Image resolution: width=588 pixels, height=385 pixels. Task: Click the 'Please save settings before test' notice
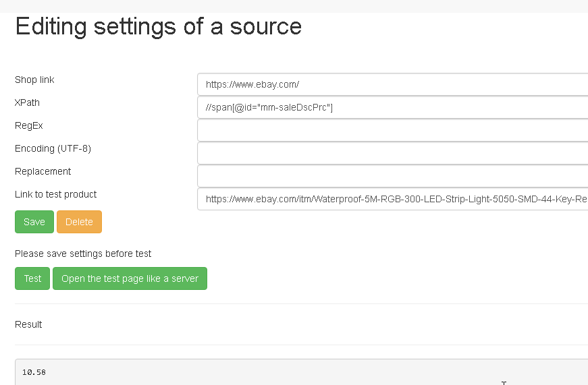click(x=83, y=254)
